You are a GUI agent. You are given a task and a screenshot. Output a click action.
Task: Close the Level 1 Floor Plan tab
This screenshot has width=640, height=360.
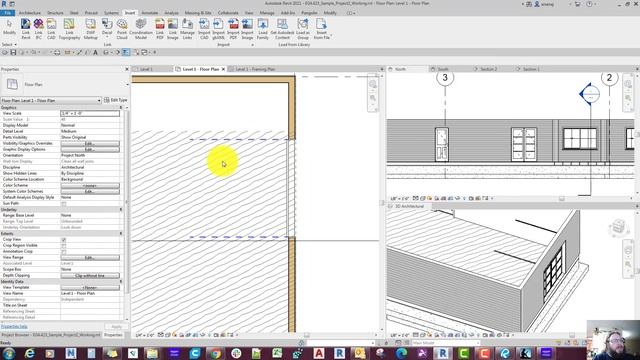tap(223, 69)
